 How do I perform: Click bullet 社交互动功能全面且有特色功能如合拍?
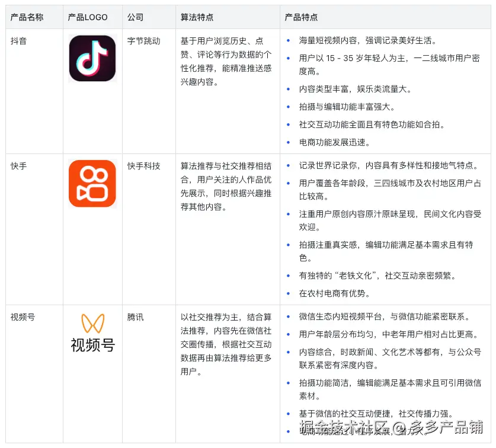[x=372, y=124]
